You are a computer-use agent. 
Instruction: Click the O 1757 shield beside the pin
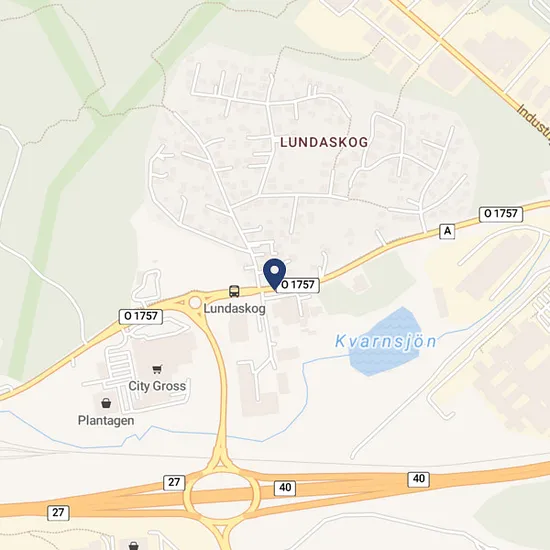pyautogui.click(x=299, y=285)
